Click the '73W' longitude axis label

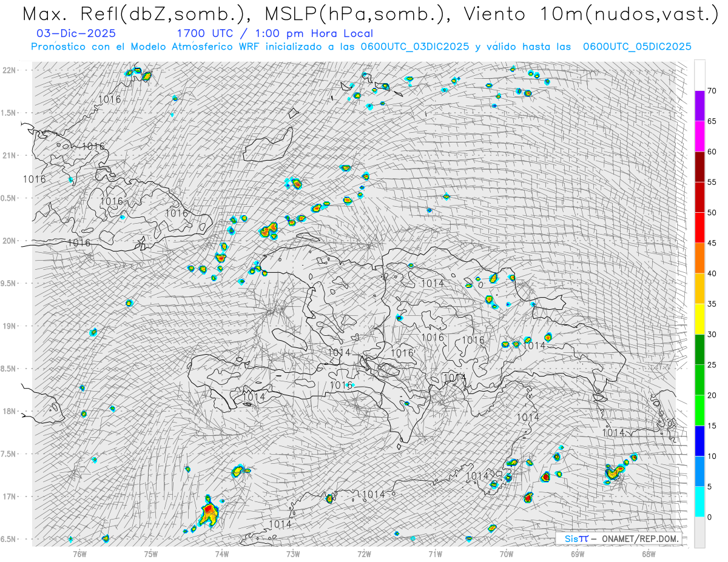[293, 553]
